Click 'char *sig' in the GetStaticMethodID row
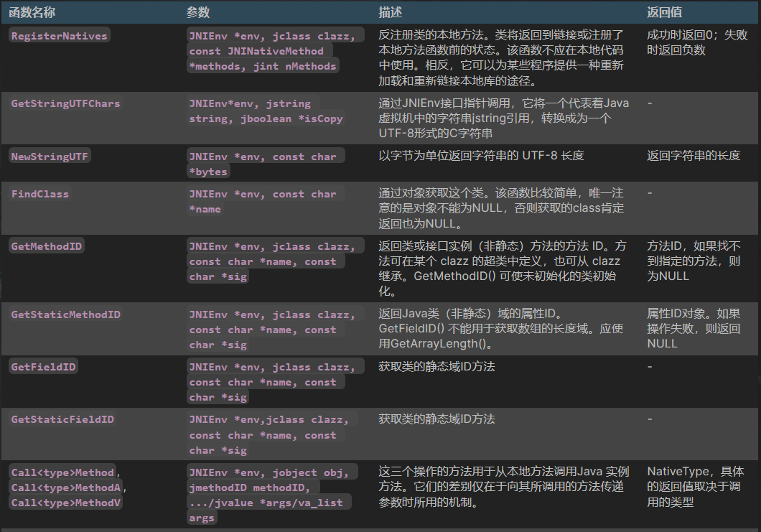761x532 pixels. point(218,345)
